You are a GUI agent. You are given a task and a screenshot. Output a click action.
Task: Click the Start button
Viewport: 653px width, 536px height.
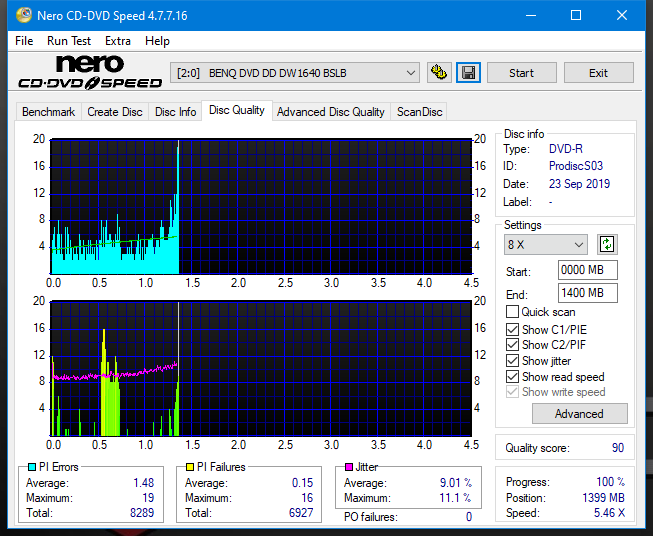(x=521, y=73)
